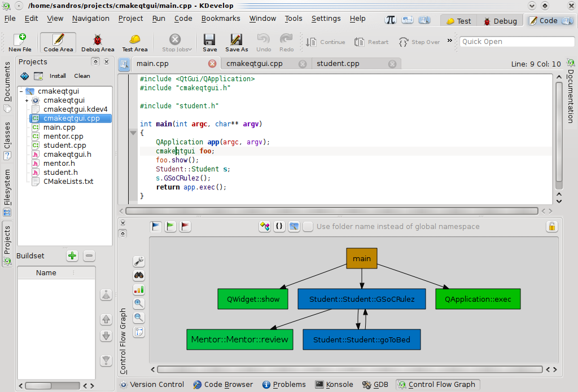Open the Settings menu
This screenshot has height=392, width=578.
coord(326,18)
